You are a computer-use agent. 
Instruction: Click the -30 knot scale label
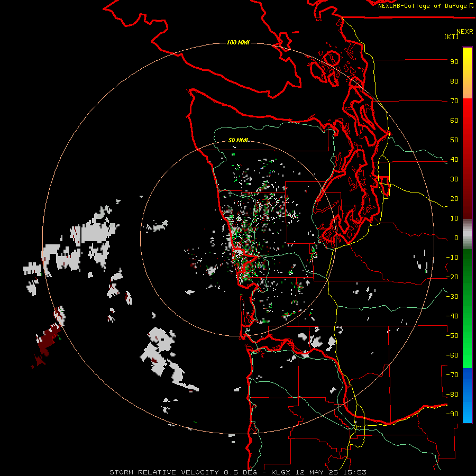pyautogui.click(x=452, y=297)
